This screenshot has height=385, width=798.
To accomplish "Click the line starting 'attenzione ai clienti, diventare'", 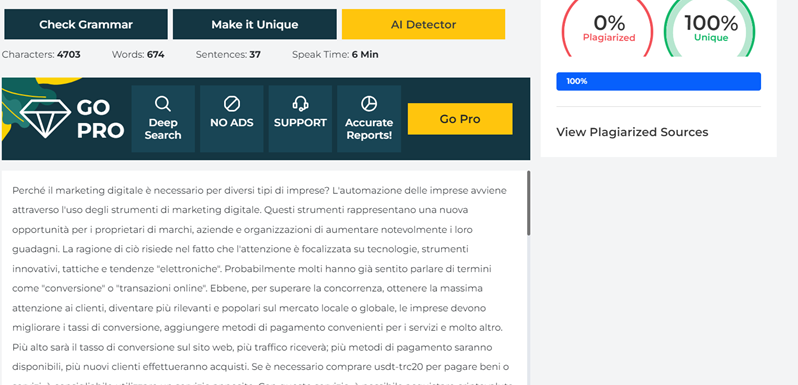I will tap(249, 308).
